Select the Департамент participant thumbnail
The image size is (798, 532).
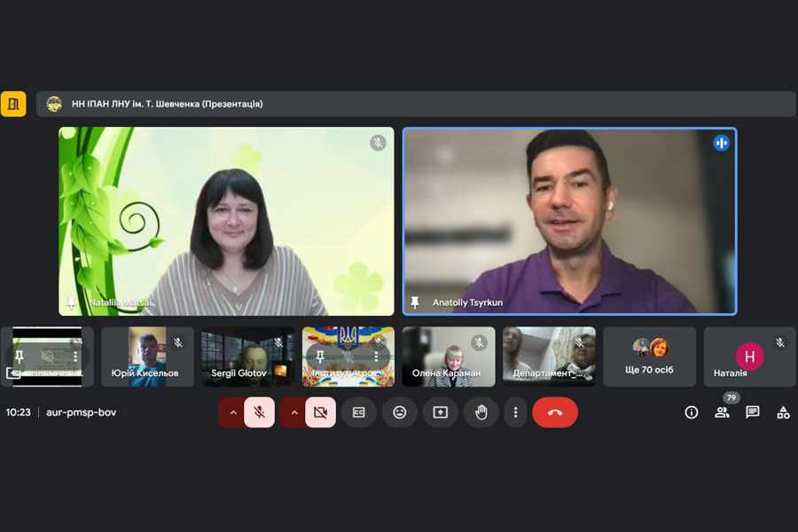tap(549, 356)
